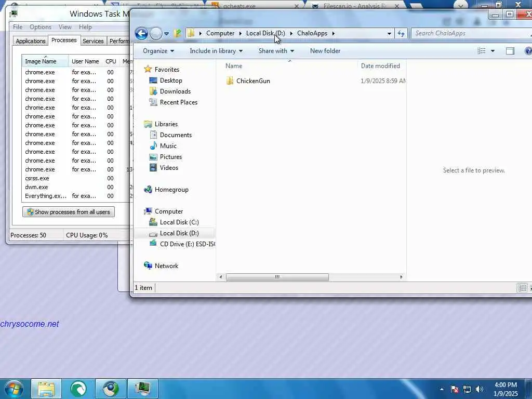Click the Search ChaloApps field
Screen dimensions: 532x399
471,33
